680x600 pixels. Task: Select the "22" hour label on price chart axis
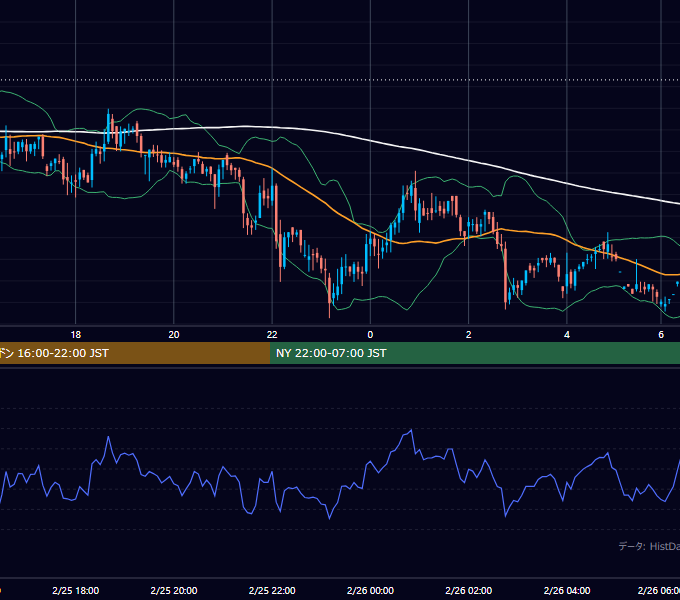click(x=272, y=335)
